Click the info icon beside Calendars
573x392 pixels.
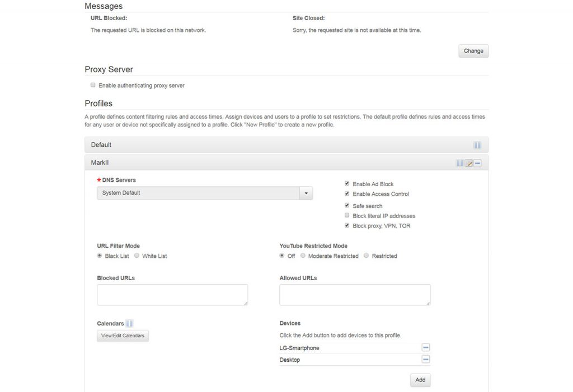[129, 323]
